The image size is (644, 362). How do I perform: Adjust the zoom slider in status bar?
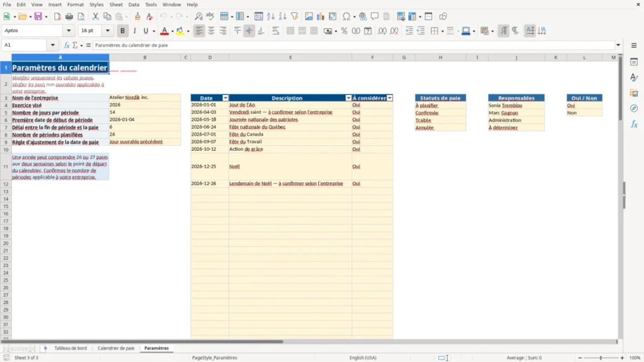pos(601,358)
